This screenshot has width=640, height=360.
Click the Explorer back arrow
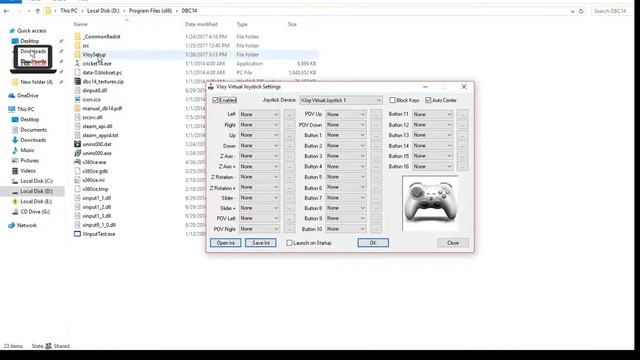7,11
